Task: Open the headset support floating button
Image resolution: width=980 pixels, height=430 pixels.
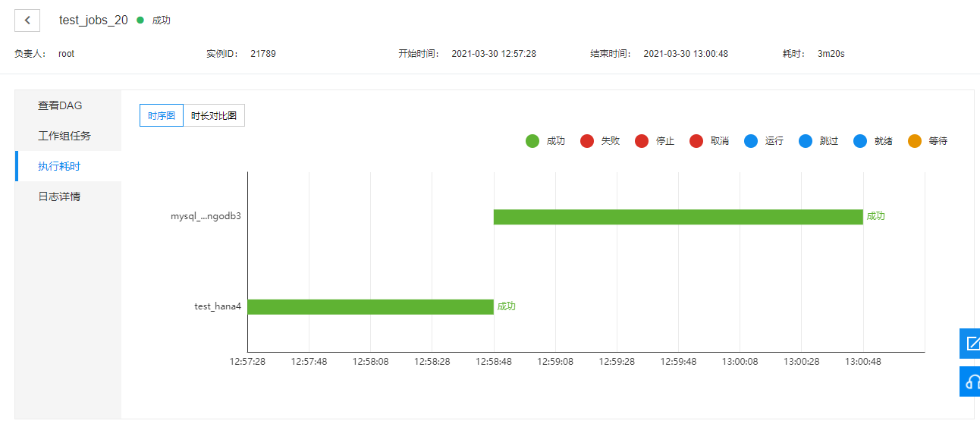Action: click(970, 381)
